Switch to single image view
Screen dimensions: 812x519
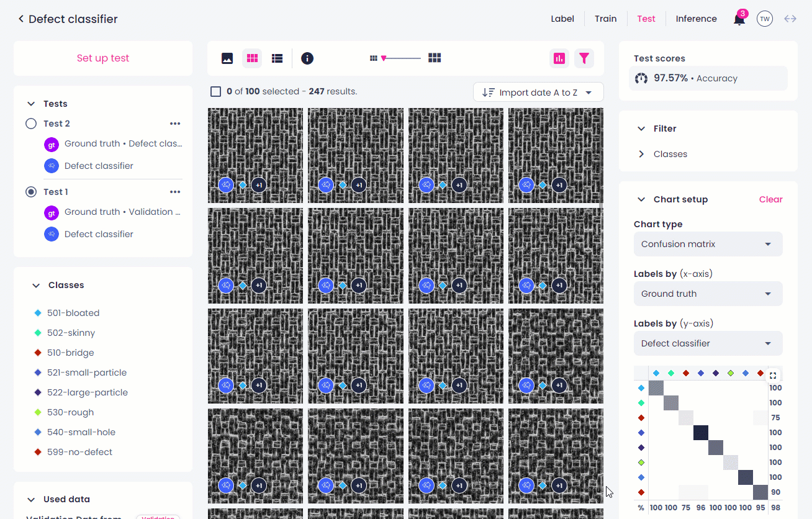click(227, 58)
